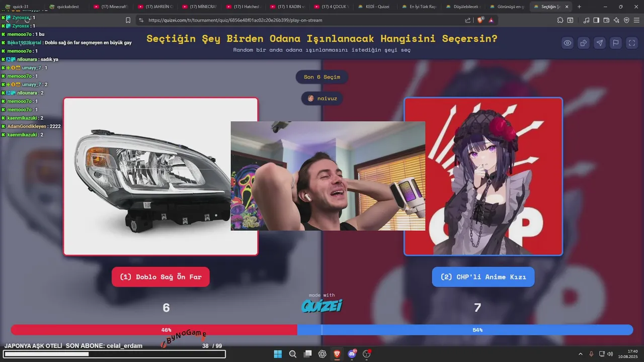Click the blue 54% vote bar segment
Image resolution: width=644 pixels, height=362 pixels.
tap(465, 330)
